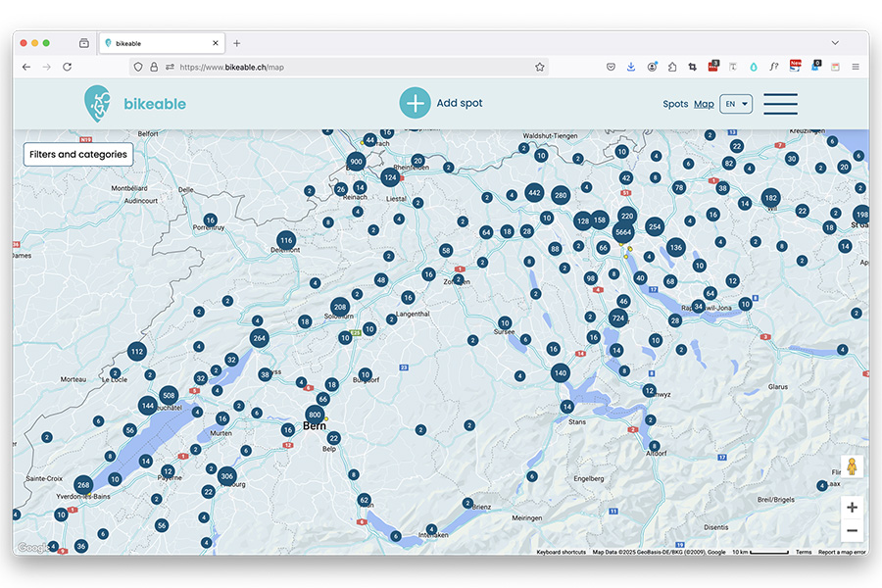Click the bikeable logo icon
Viewport: 882px width, 588px height.
97,104
